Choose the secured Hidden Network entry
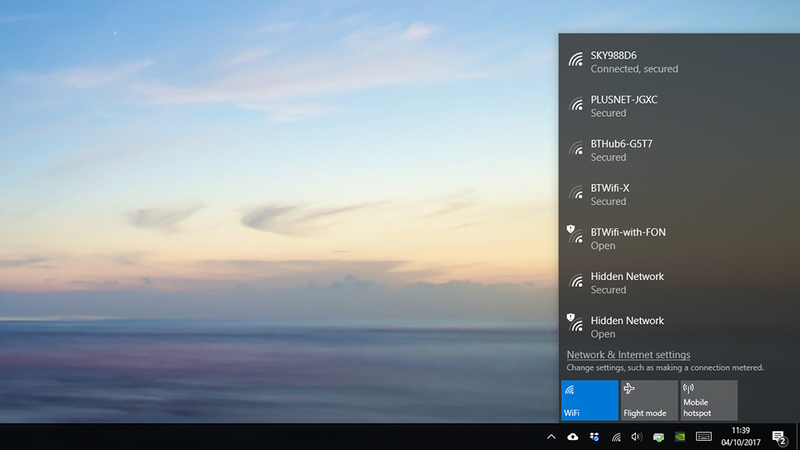 click(679, 283)
